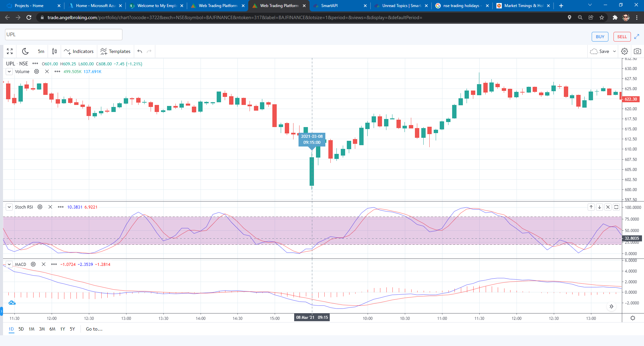This screenshot has width=644, height=346.
Task: Collapse the Stoch RSI legend
Action: pyautogui.click(x=9, y=207)
